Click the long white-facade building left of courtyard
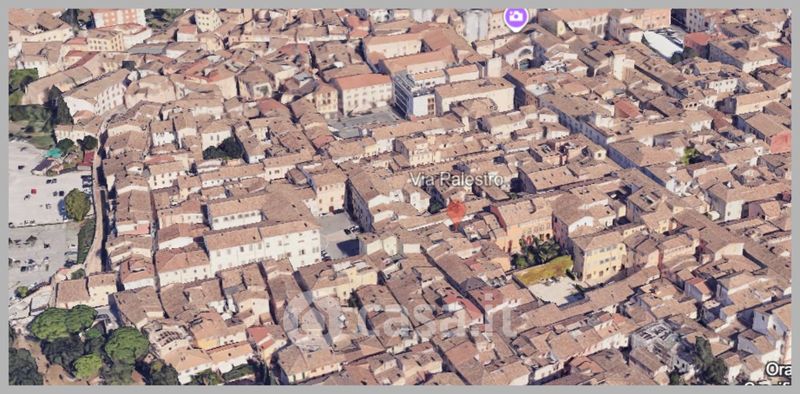The width and height of the screenshot is (800, 394). point(262,244)
